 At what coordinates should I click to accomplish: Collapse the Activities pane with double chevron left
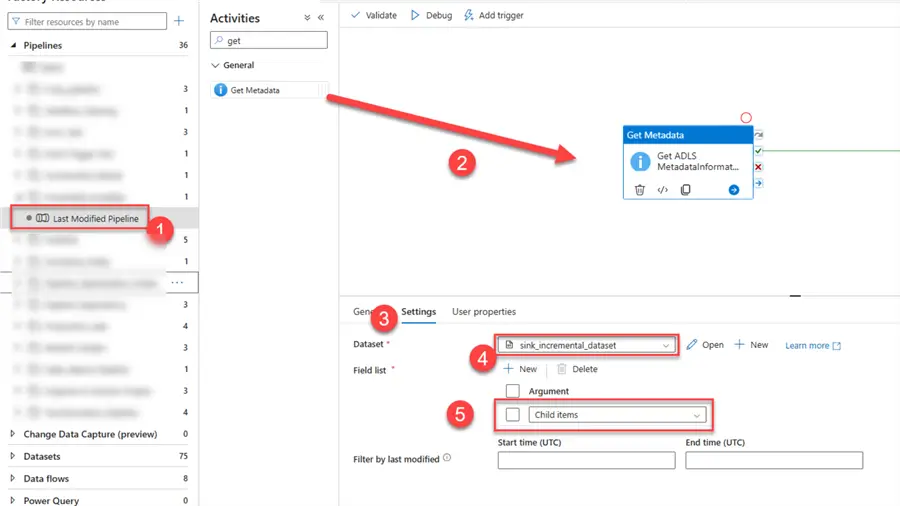[x=320, y=18]
